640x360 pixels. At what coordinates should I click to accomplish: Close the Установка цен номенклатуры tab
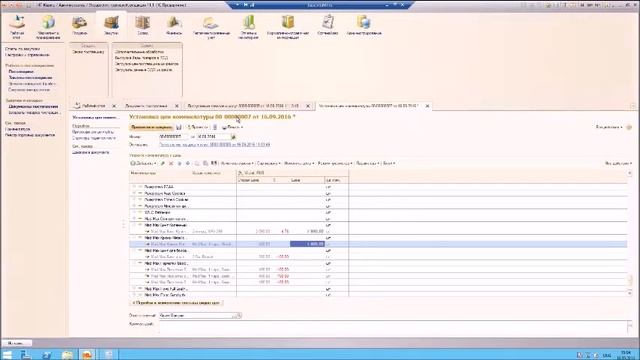[x=427, y=106]
